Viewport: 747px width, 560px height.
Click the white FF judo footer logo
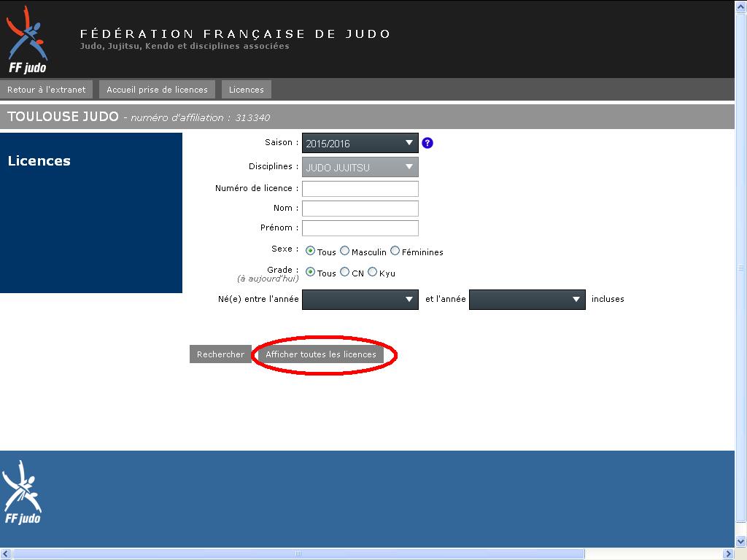tap(22, 492)
